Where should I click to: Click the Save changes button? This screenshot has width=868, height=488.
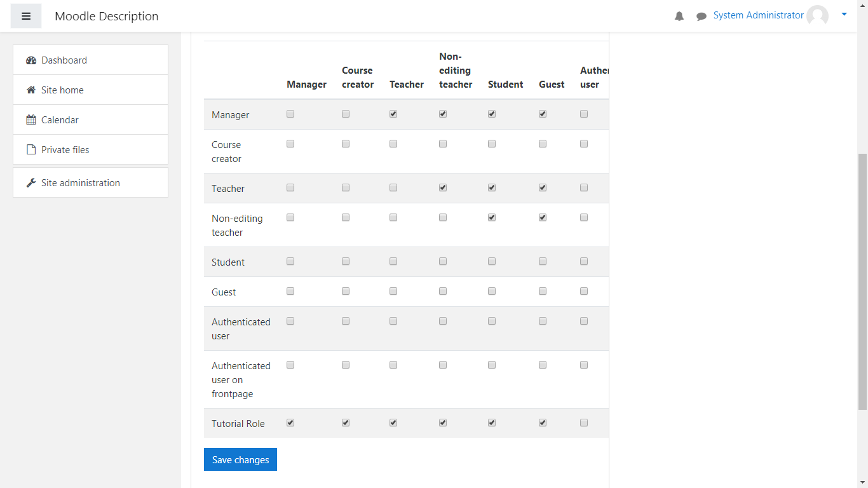[240, 459]
